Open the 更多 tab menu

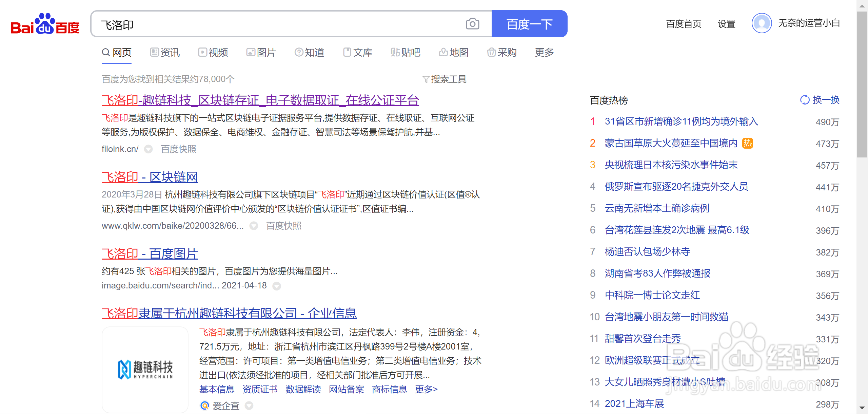(x=545, y=53)
